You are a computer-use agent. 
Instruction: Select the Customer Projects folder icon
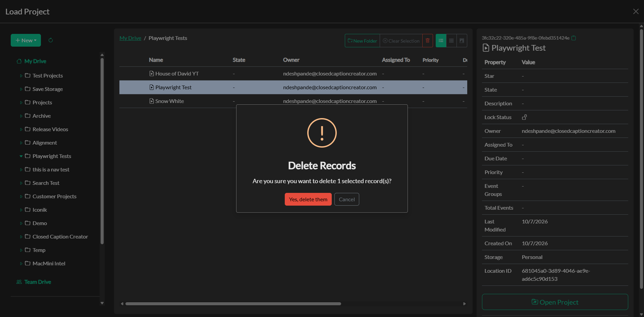(x=28, y=196)
